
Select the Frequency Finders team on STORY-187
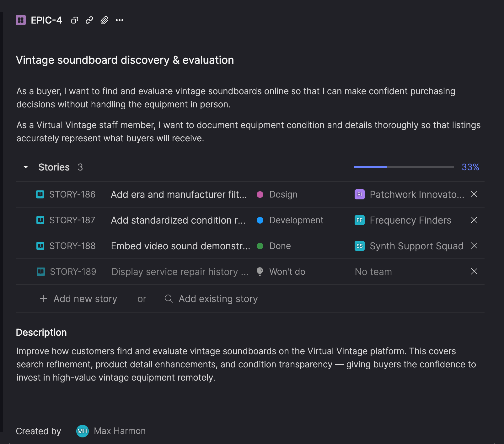point(410,220)
